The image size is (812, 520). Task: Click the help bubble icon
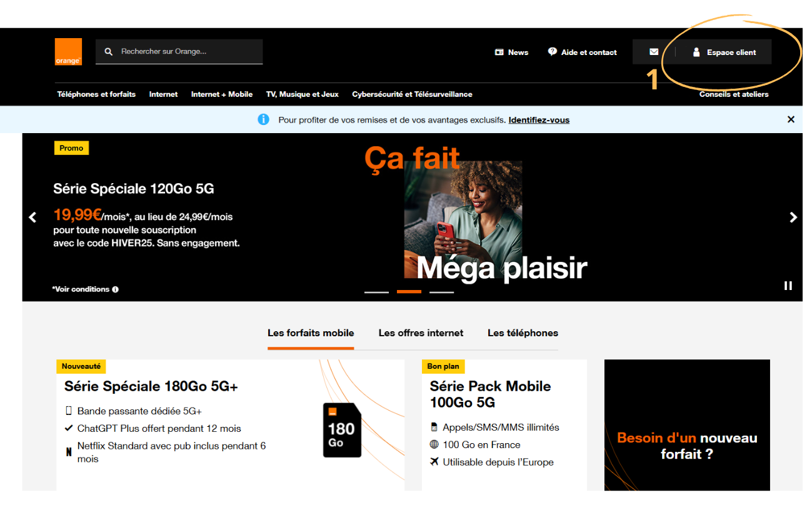point(552,52)
